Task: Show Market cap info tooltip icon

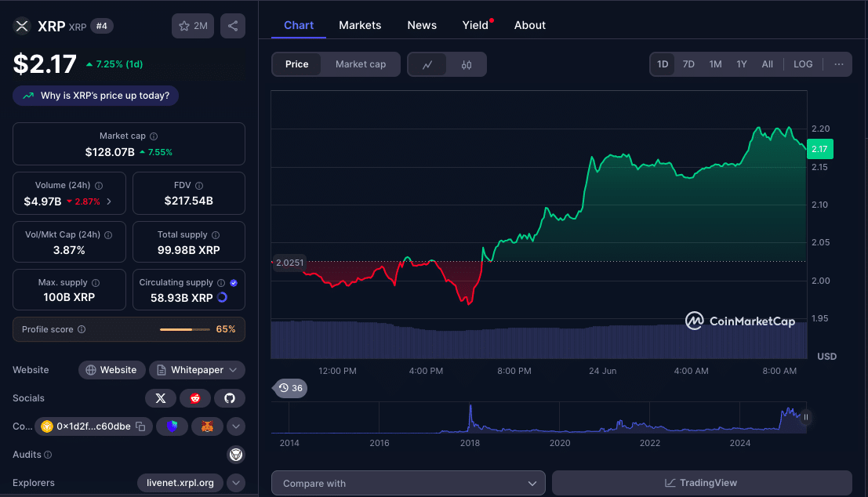Action: (x=154, y=136)
